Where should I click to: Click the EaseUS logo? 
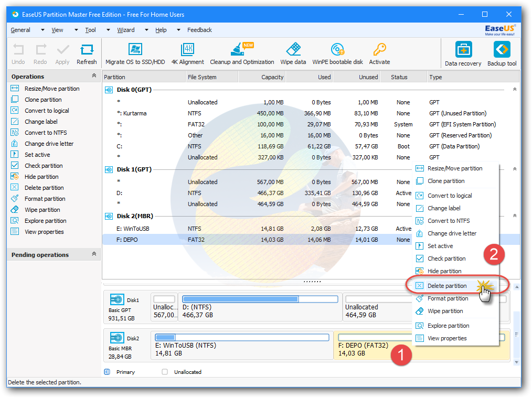[x=500, y=30]
